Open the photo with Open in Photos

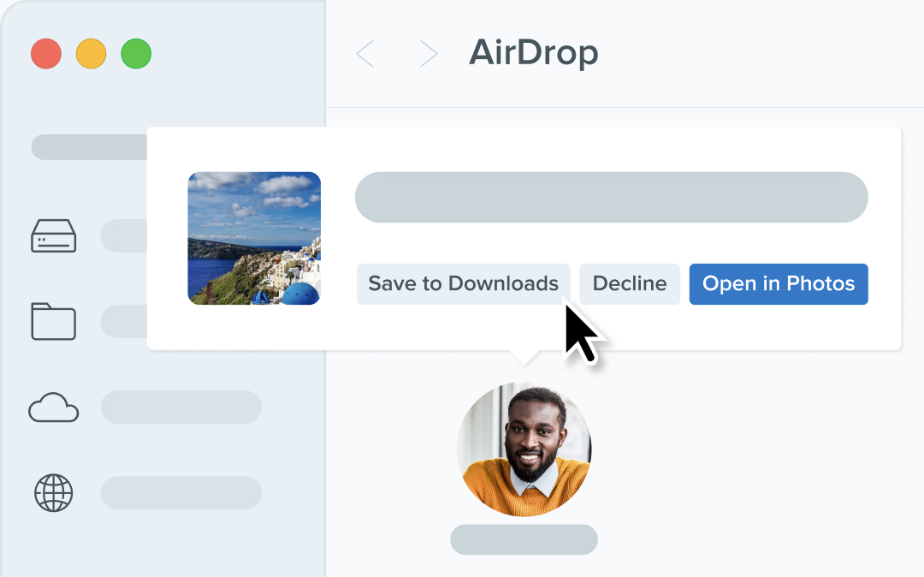pos(779,284)
